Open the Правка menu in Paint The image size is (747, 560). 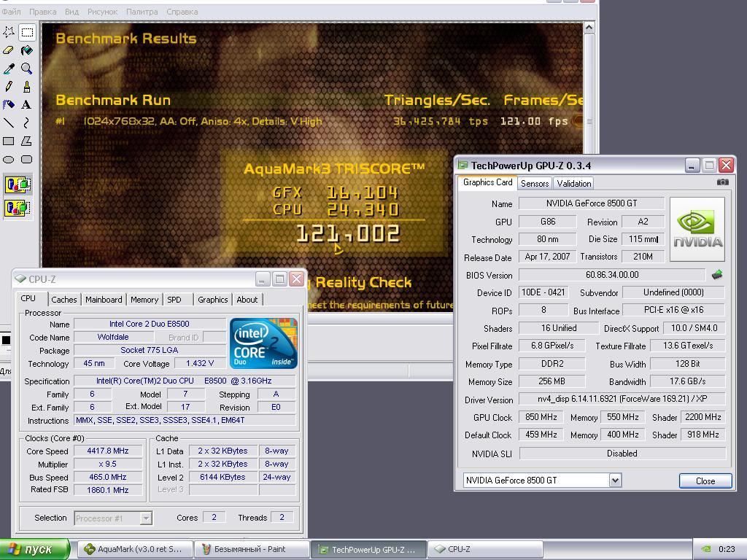[43, 12]
